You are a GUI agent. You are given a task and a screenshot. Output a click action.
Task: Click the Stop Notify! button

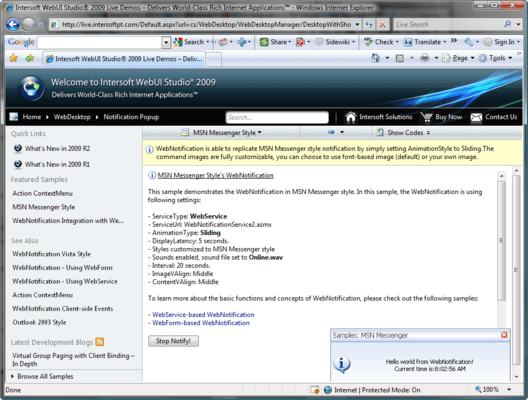(x=173, y=341)
